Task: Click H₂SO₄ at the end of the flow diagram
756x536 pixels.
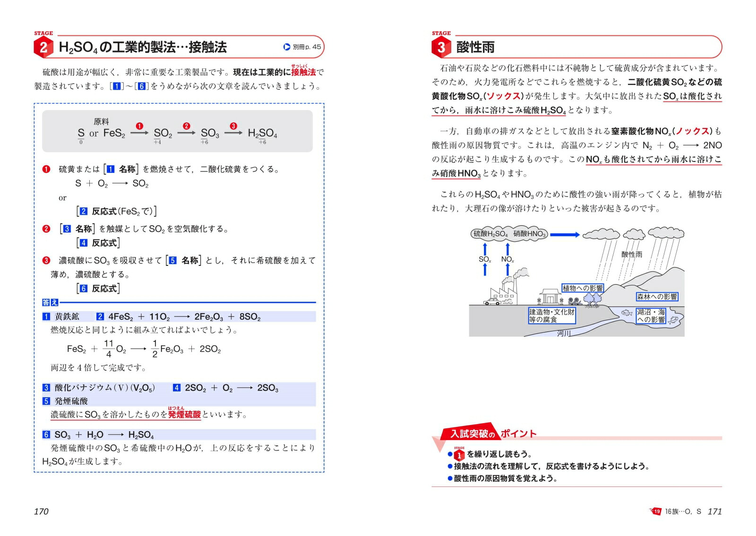Action: [x=262, y=133]
